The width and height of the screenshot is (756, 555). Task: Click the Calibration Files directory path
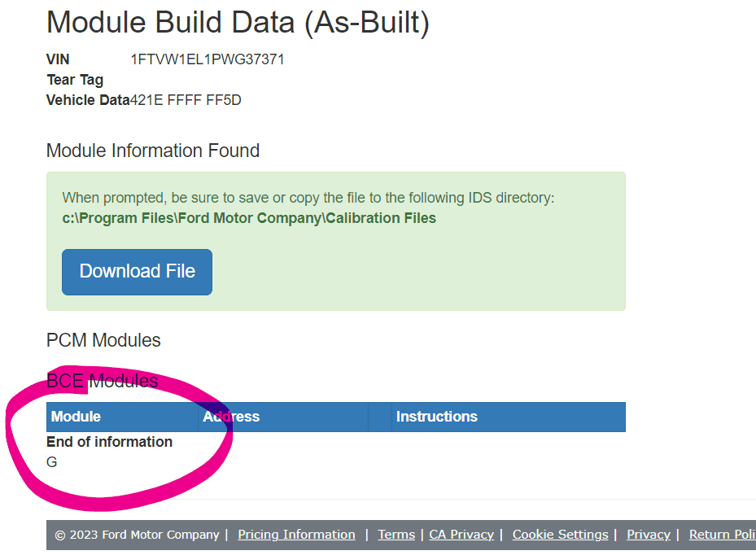pyautogui.click(x=249, y=218)
